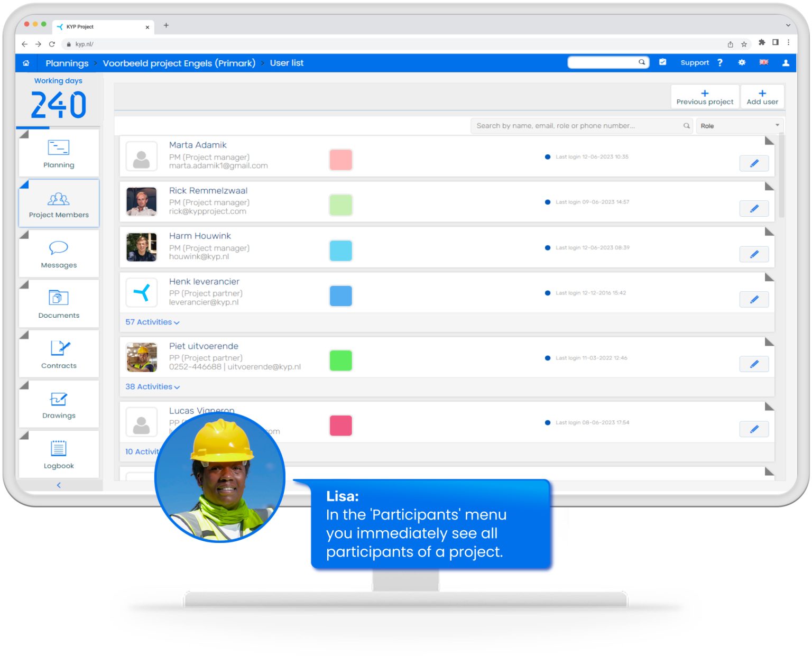This screenshot has width=812, height=656.
Task: Open the inbox envelope icon
Action: [x=662, y=62]
